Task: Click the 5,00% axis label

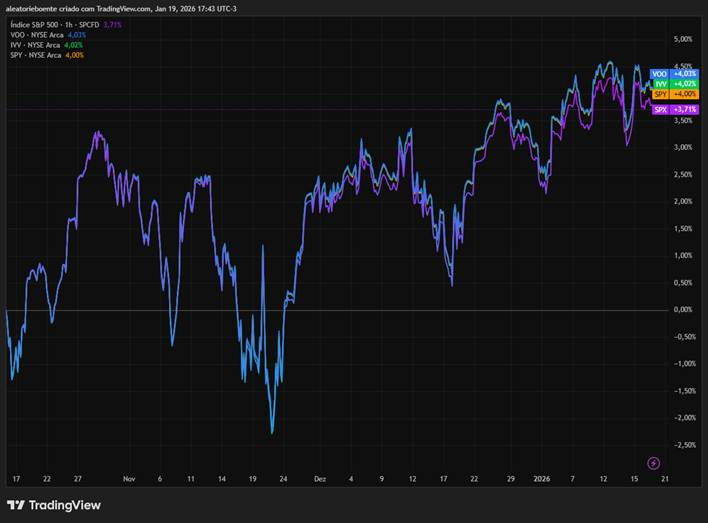Action: [683, 39]
